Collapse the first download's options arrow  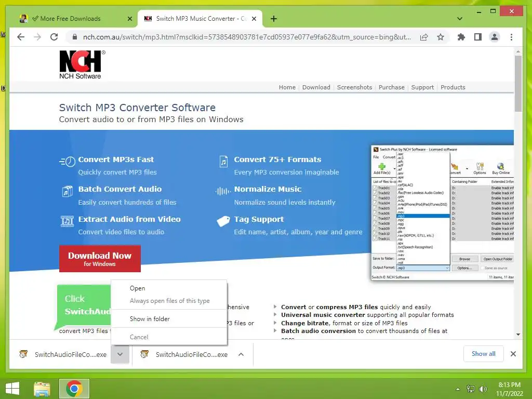[x=120, y=354]
